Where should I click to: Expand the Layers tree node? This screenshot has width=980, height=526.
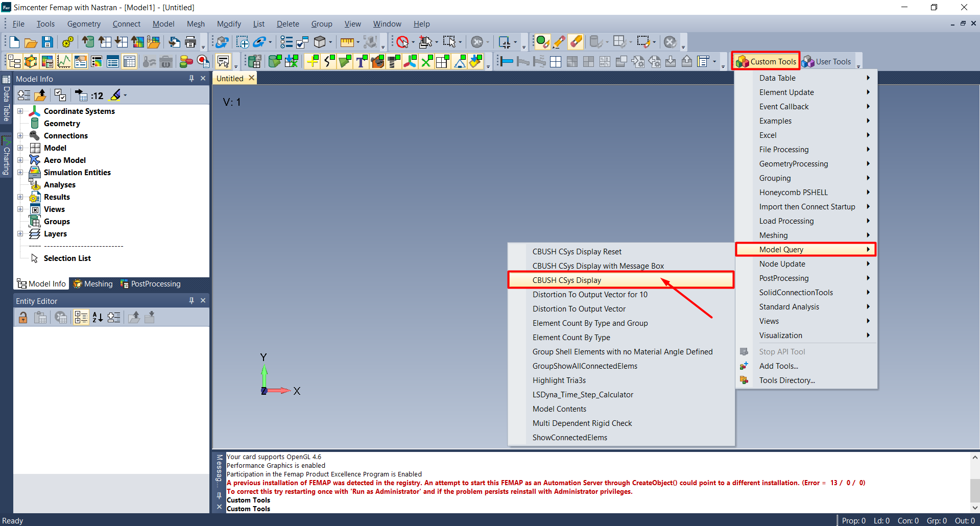(20, 234)
